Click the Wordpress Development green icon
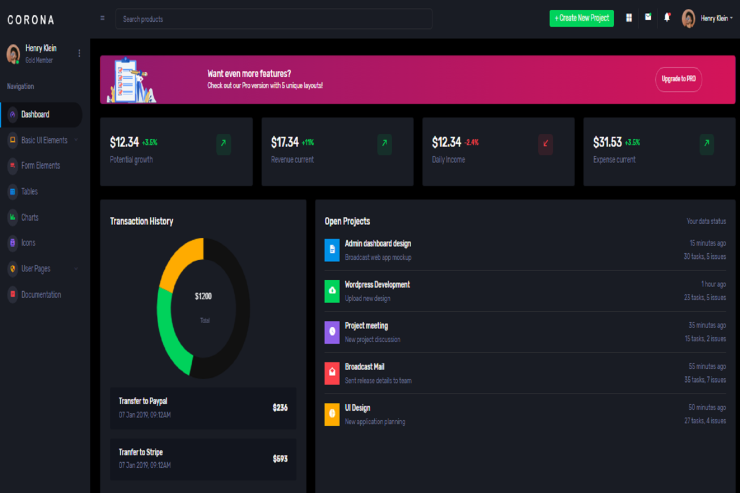This screenshot has height=493, width=740. [332, 291]
